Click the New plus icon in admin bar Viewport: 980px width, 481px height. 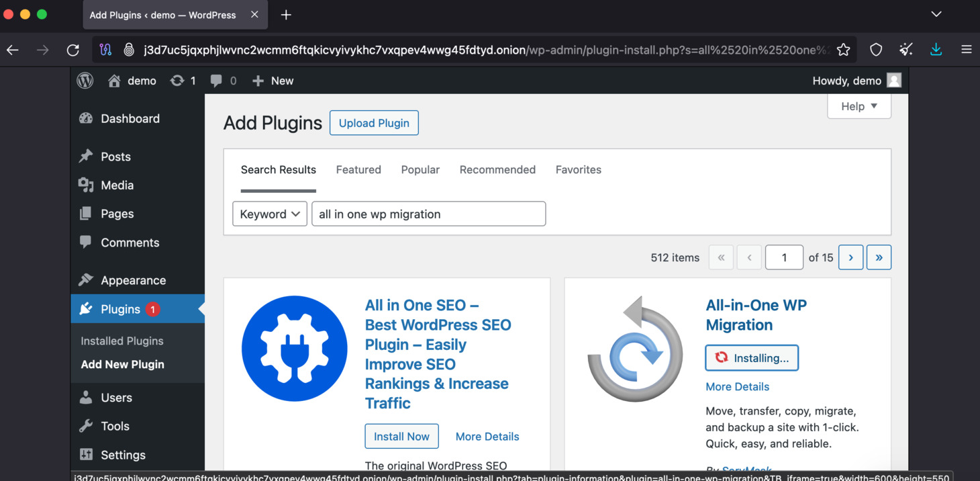[x=258, y=81]
